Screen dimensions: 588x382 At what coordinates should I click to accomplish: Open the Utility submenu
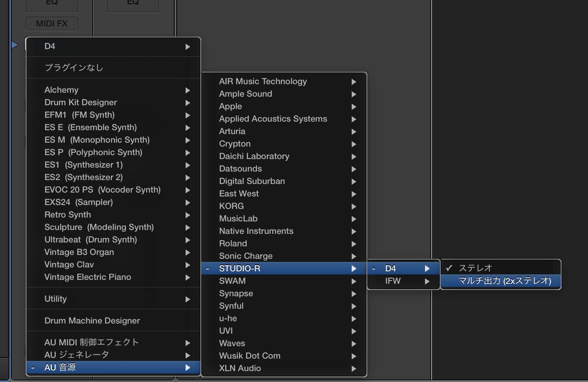[x=113, y=299]
